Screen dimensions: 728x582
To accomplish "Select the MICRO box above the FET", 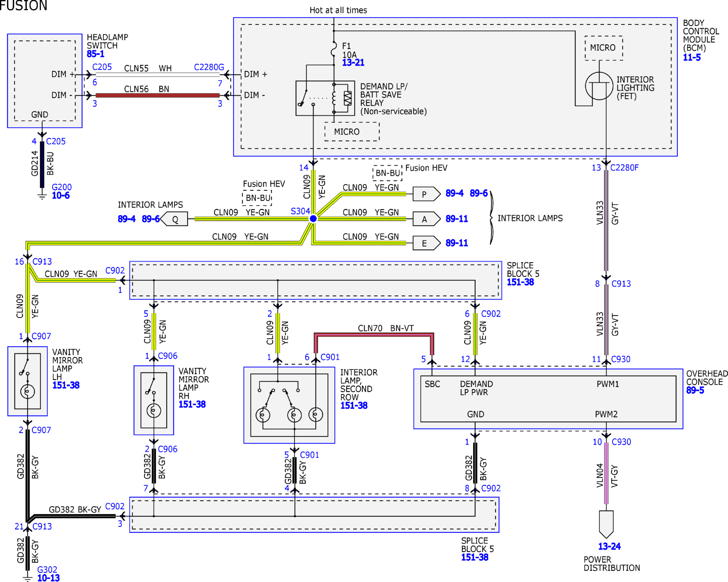I will 604,48.
